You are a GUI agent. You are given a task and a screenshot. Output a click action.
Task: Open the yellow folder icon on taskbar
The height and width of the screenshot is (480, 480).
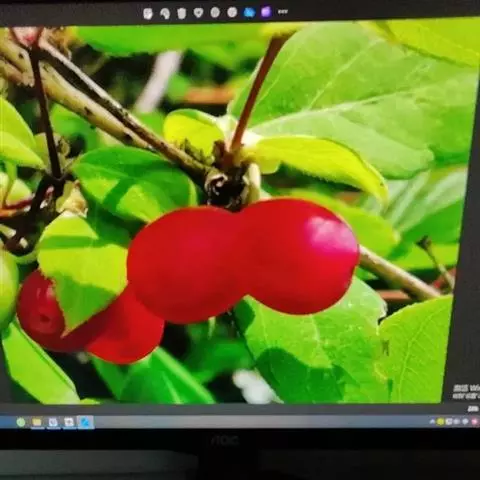[37, 422]
